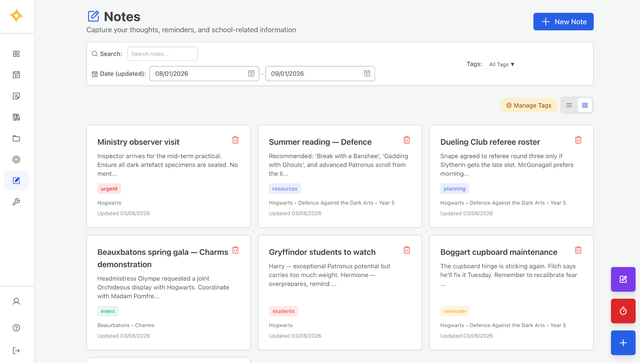Switch to grid view
Image resolution: width=640 pixels, height=363 pixels.
coord(585,105)
